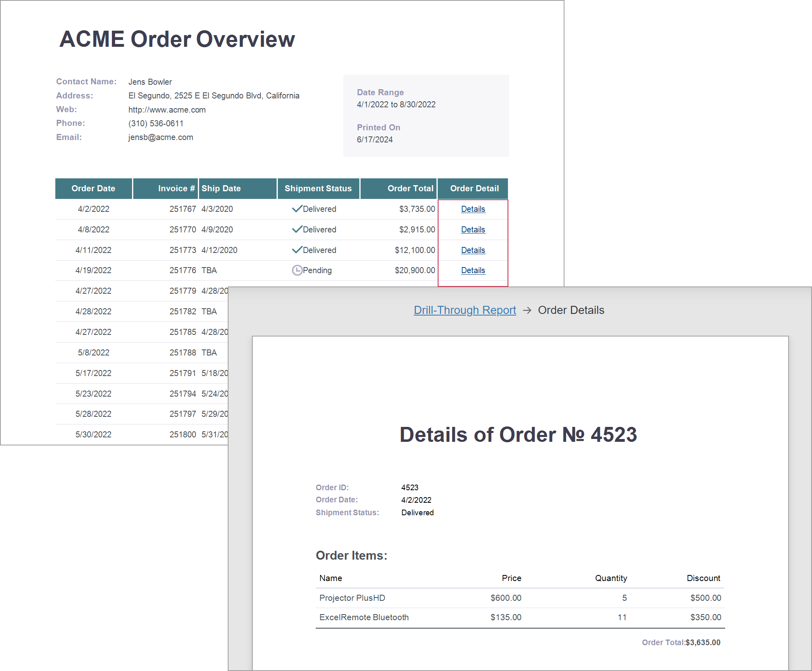Image resolution: width=812 pixels, height=671 pixels.
Task: Click invoice number 251779
Action: (x=183, y=291)
